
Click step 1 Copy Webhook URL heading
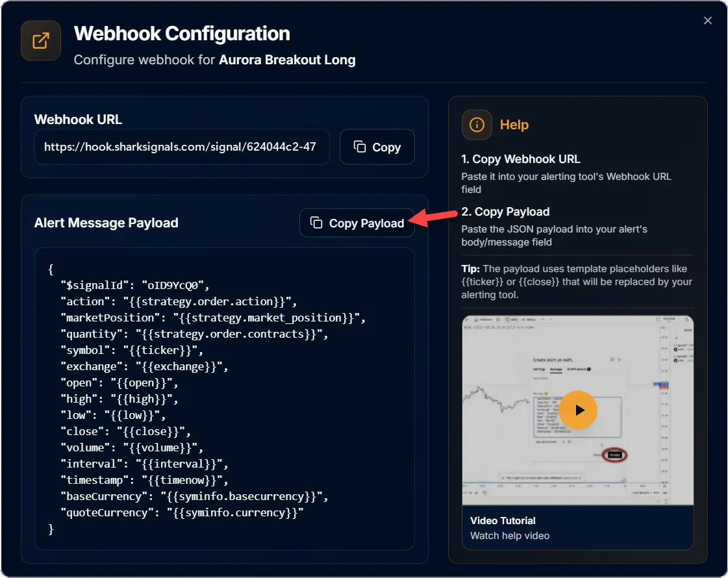(521, 159)
